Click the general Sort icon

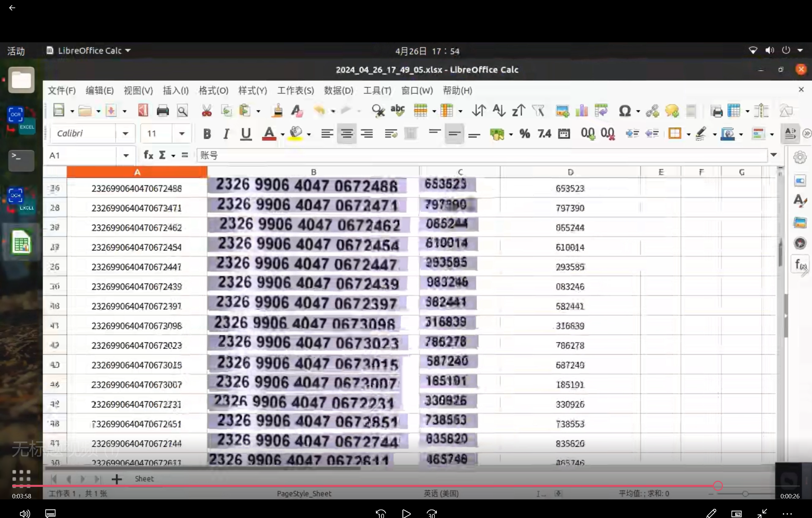[x=479, y=111]
